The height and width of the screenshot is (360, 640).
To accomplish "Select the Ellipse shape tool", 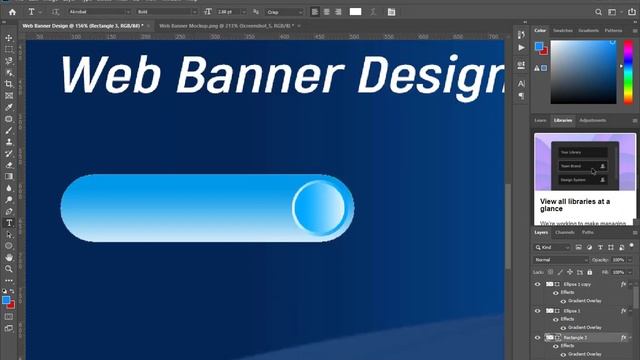I will [x=9, y=246].
